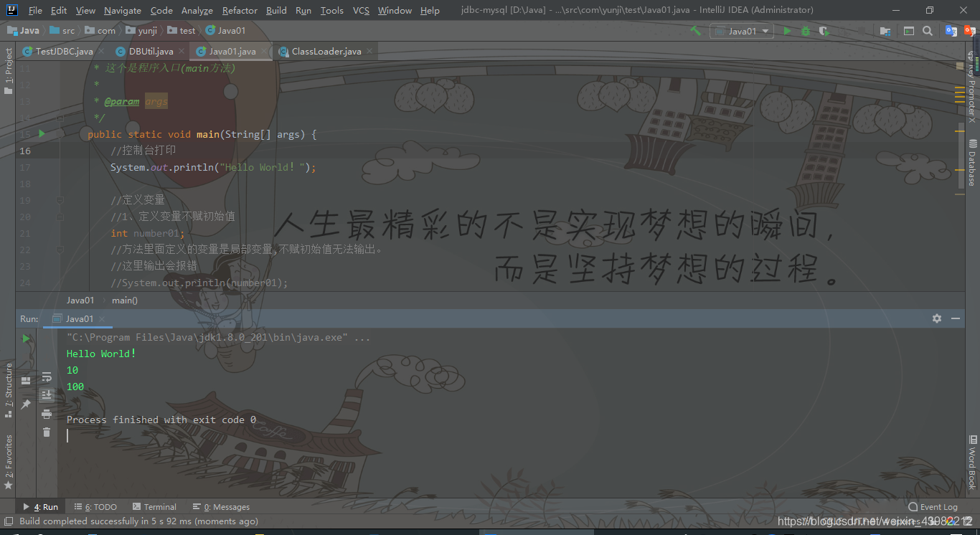Open the Analyze menu

click(197, 10)
